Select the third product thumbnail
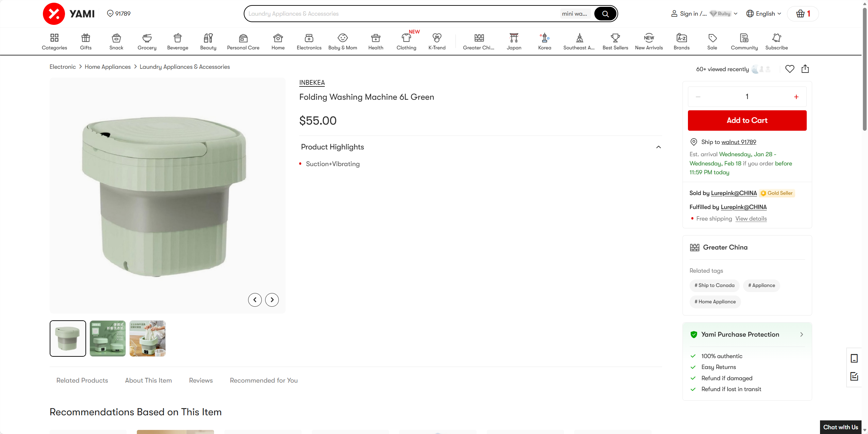 147,338
